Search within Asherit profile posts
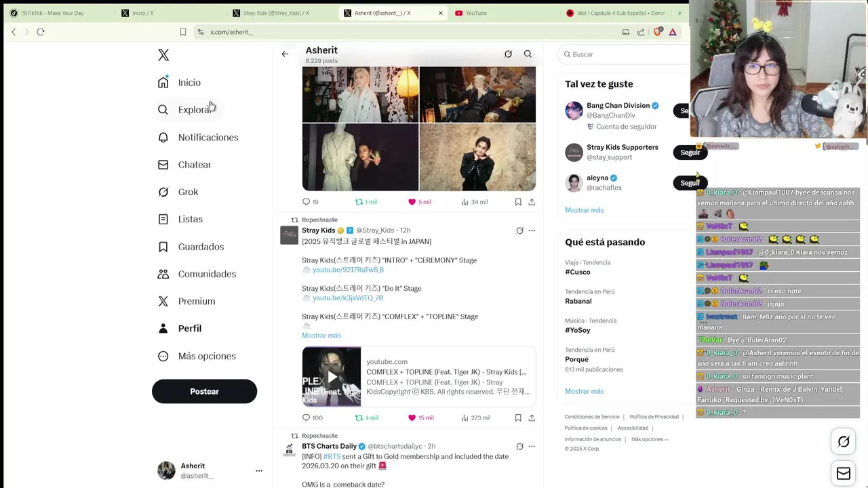Viewport: 868px width, 488px height. [528, 54]
